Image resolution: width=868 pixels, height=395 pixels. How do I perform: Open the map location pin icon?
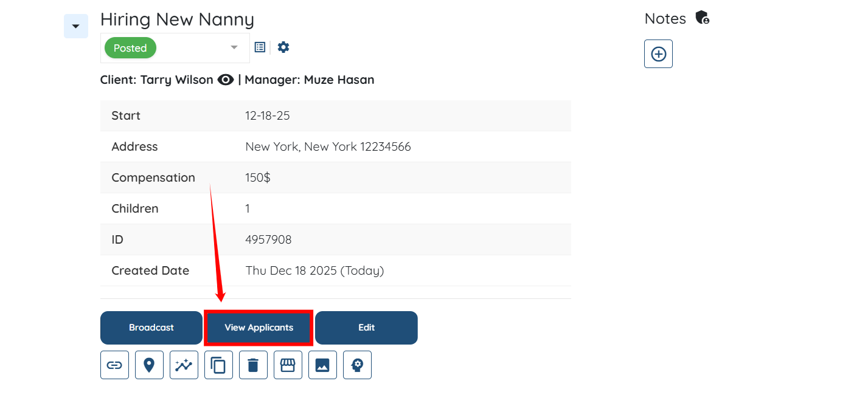click(x=149, y=365)
